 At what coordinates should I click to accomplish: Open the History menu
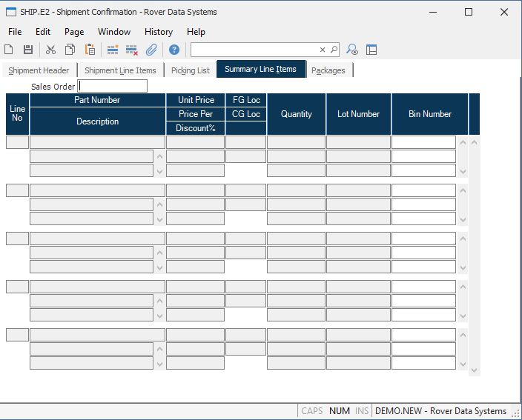point(158,32)
